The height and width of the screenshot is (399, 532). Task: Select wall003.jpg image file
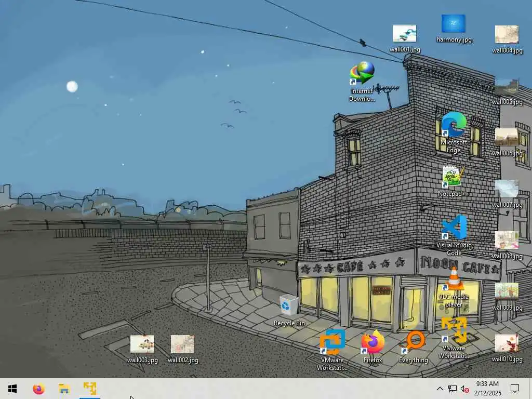point(142,349)
